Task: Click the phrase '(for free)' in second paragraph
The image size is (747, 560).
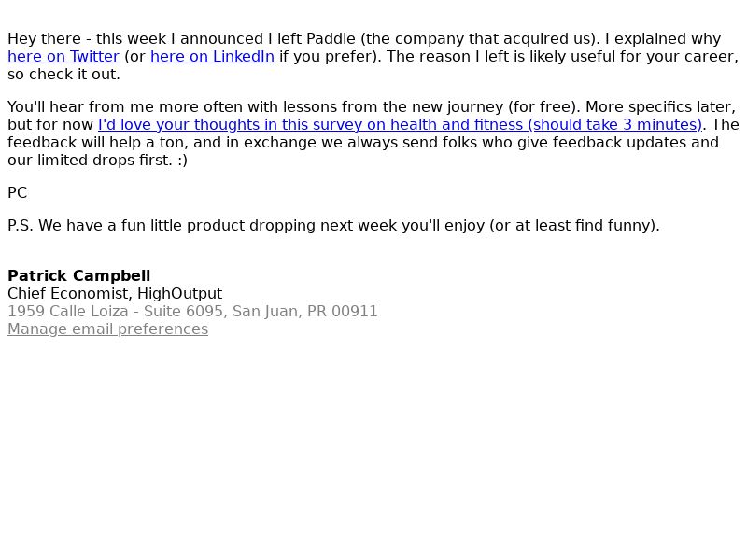Action: pos(544,107)
